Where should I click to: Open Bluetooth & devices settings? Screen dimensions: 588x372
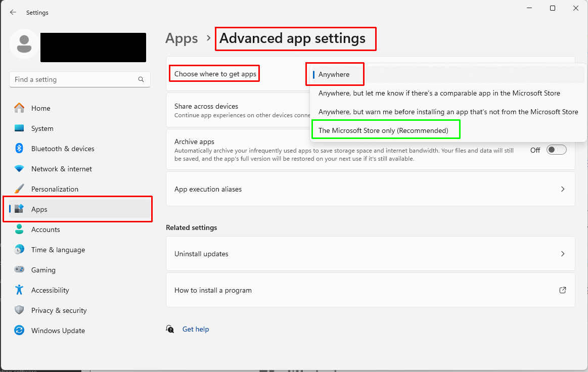(x=80, y=149)
